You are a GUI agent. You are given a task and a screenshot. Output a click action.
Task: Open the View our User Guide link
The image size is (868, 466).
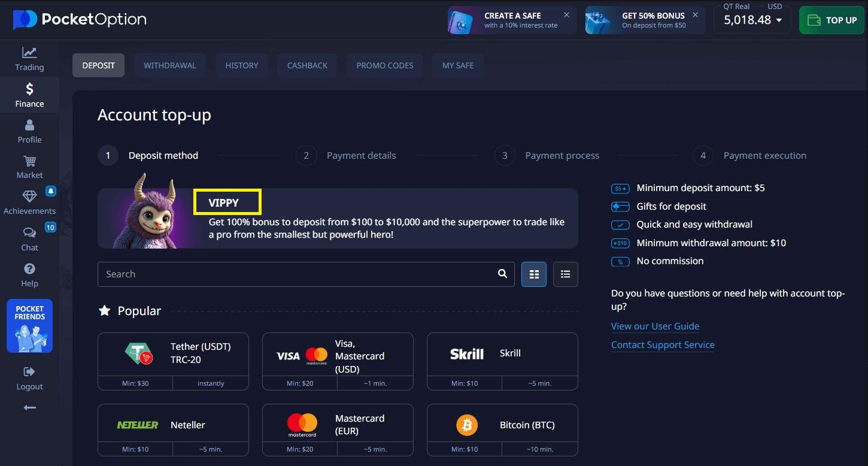pos(655,326)
